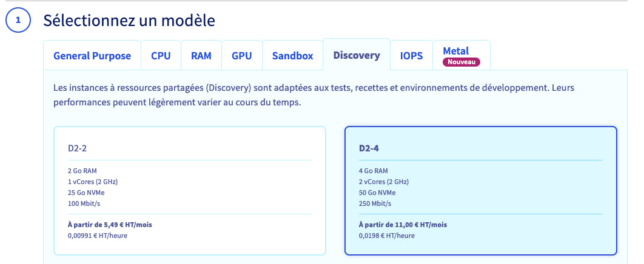Screen dimensions: 644x264
Task: Click the 0,0198 € HT/heure hourly rate
Action: pos(386,235)
